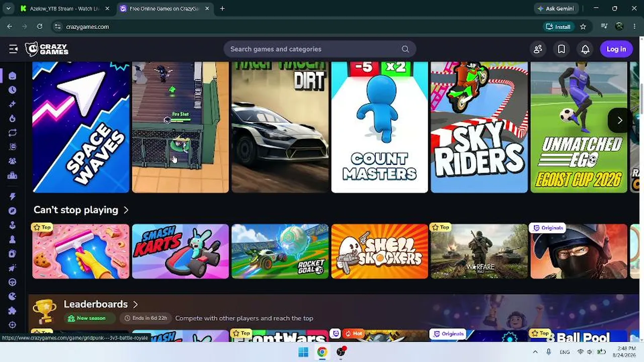Open the saved games bookmark icon
The image size is (644, 362).
[561, 49]
